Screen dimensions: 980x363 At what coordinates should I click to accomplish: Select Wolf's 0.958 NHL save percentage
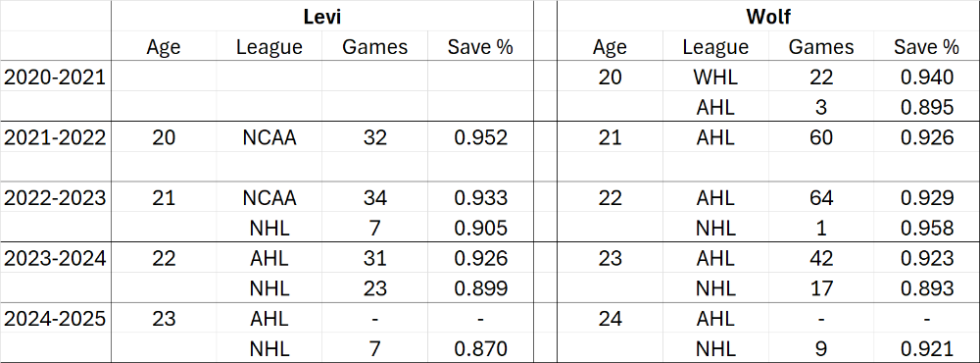tap(927, 228)
